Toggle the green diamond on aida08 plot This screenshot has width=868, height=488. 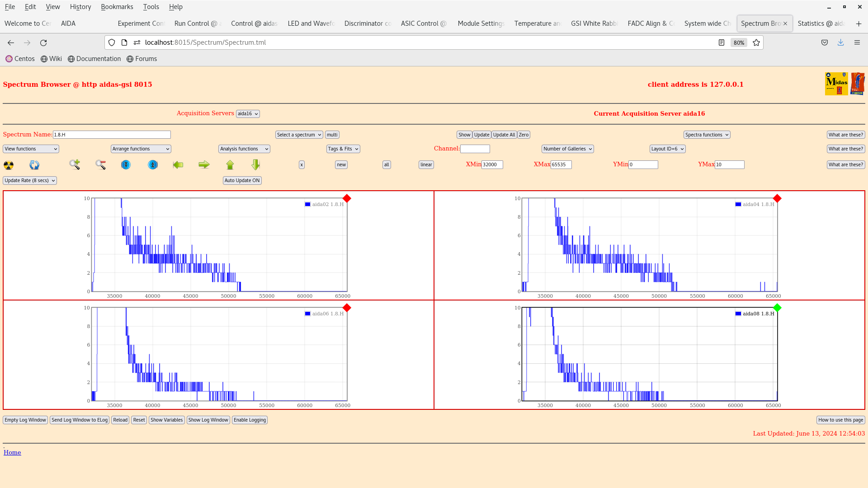pos(777,308)
